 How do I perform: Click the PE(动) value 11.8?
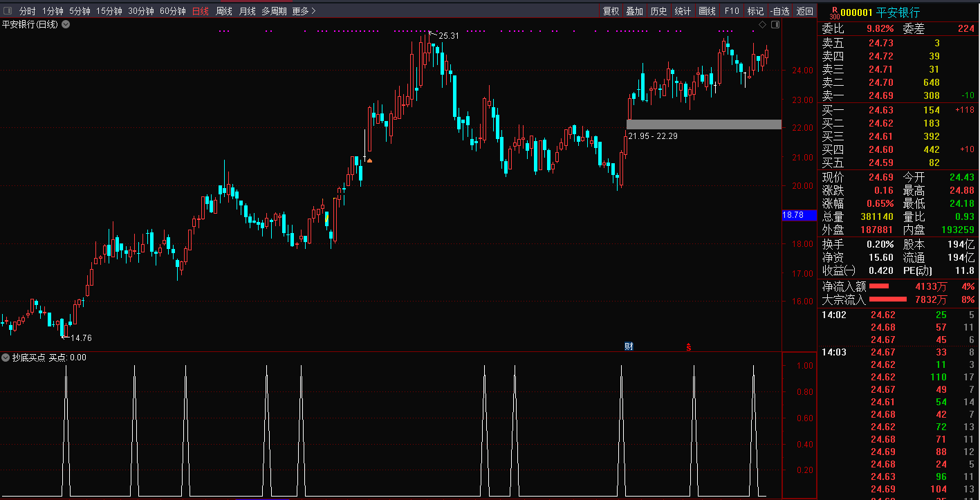[964, 270]
